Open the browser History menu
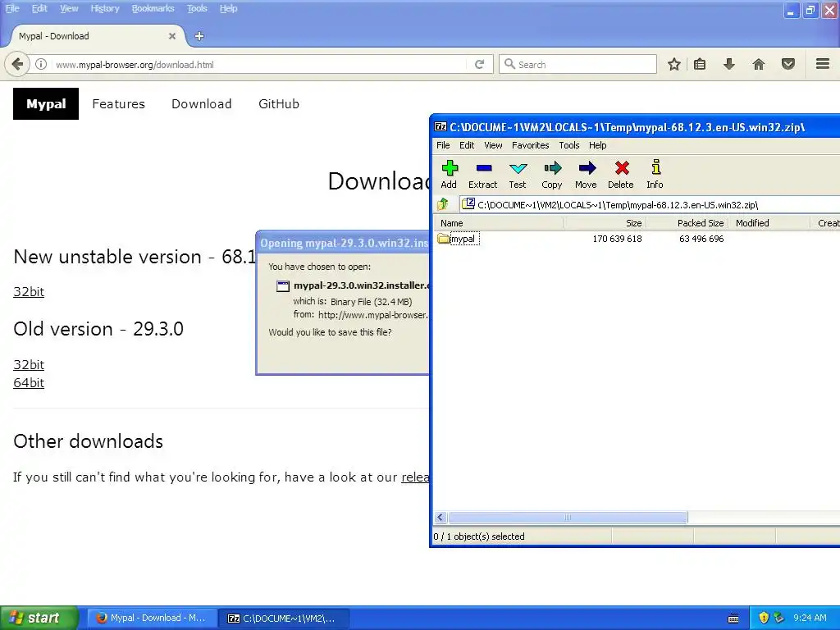 pyautogui.click(x=104, y=8)
